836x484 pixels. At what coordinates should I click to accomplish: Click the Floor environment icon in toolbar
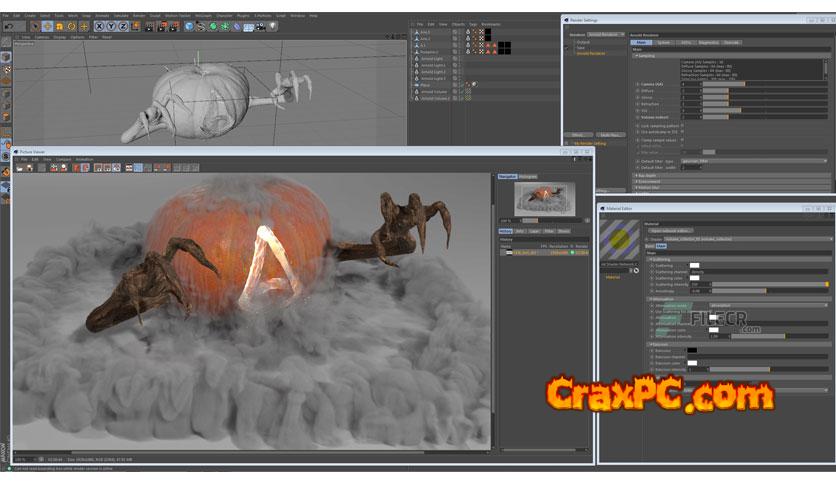248,27
